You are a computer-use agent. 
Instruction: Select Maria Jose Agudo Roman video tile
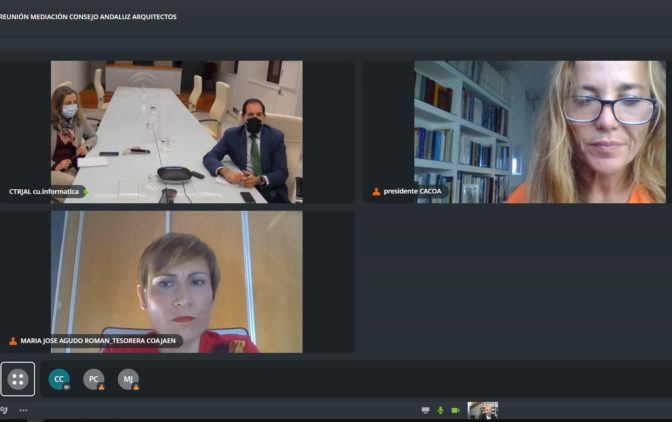(177, 281)
